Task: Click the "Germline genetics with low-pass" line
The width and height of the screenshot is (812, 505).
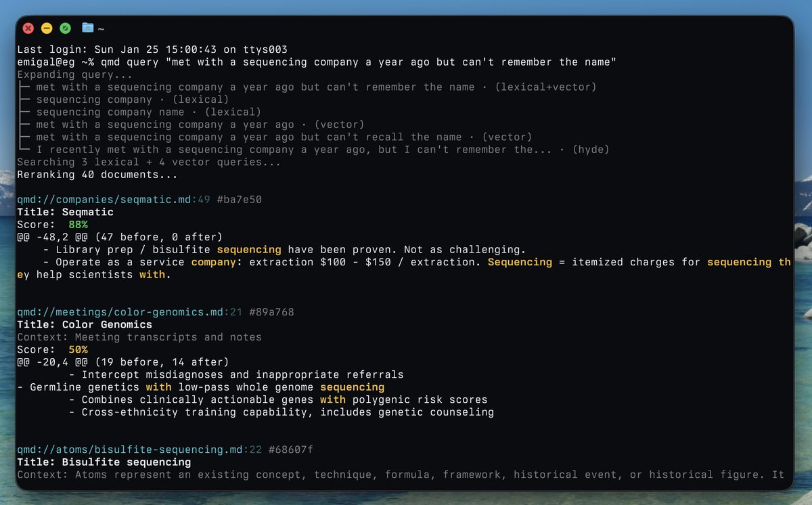Action: point(201,387)
